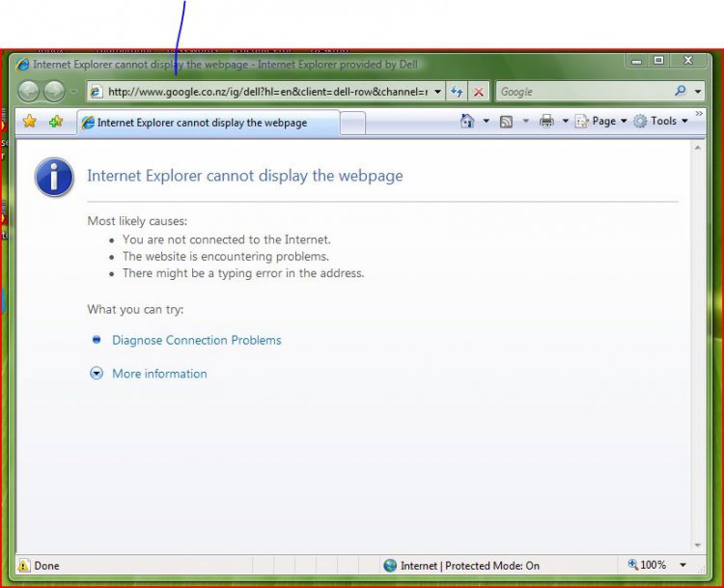Image resolution: width=724 pixels, height=588 pixels.
Task: Expand the Home button dropdown arrow
Action: [487, 121]
